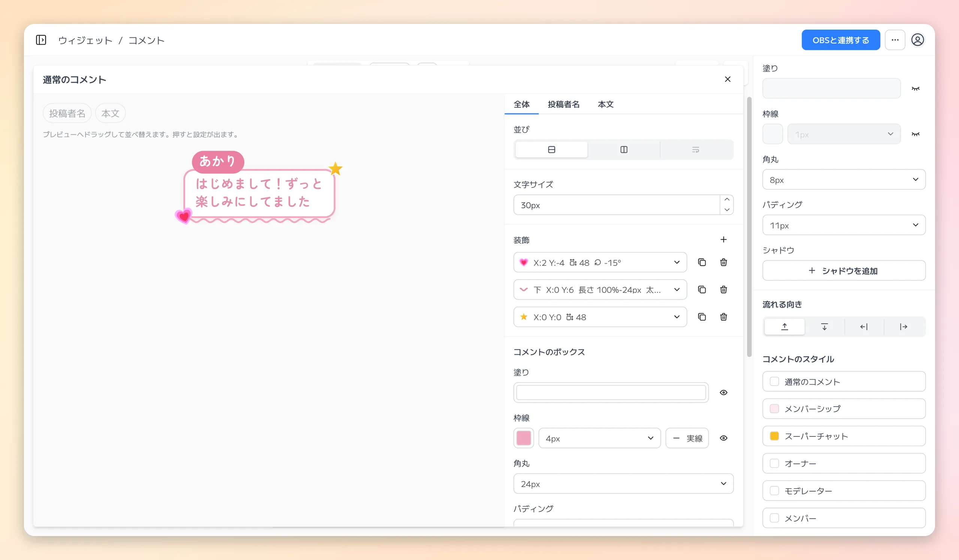Click the 実線 border style button
The image size is (959, 560).
tap(687, 438)
